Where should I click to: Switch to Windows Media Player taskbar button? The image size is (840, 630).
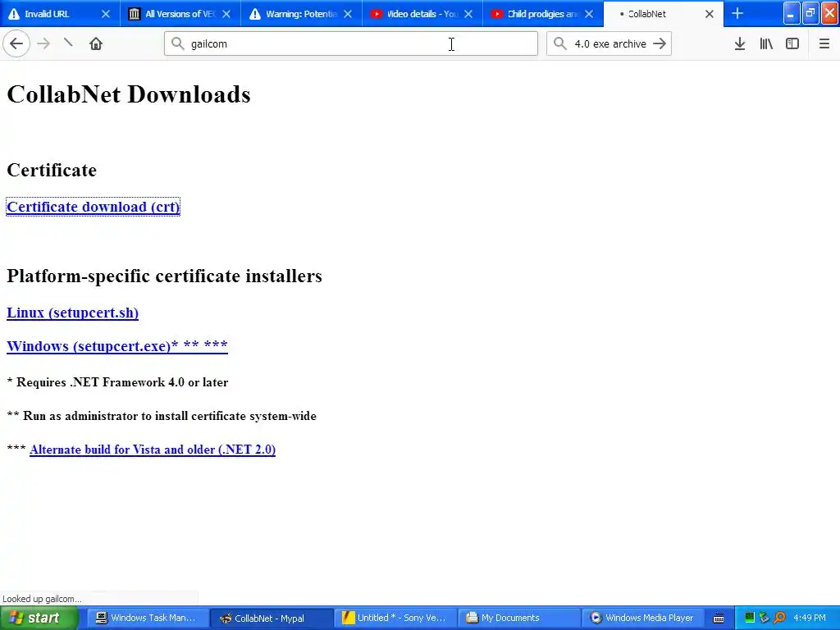pyautogui.click(x=641, y=618)
